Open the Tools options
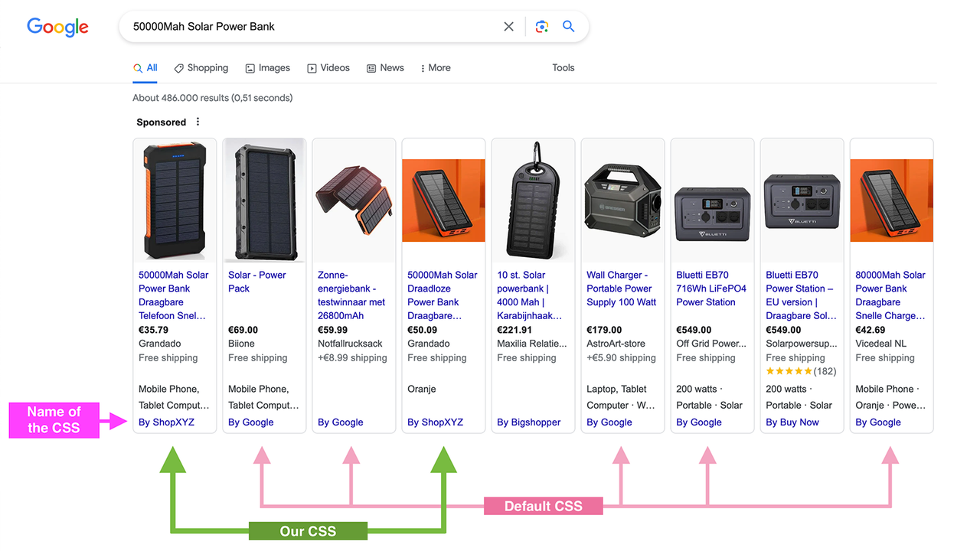 (x=563, y=68)
